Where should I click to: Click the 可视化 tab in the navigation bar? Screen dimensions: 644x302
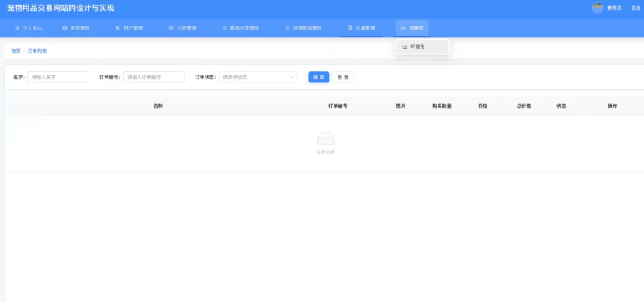pyautogui.click(x=412, y=28)
